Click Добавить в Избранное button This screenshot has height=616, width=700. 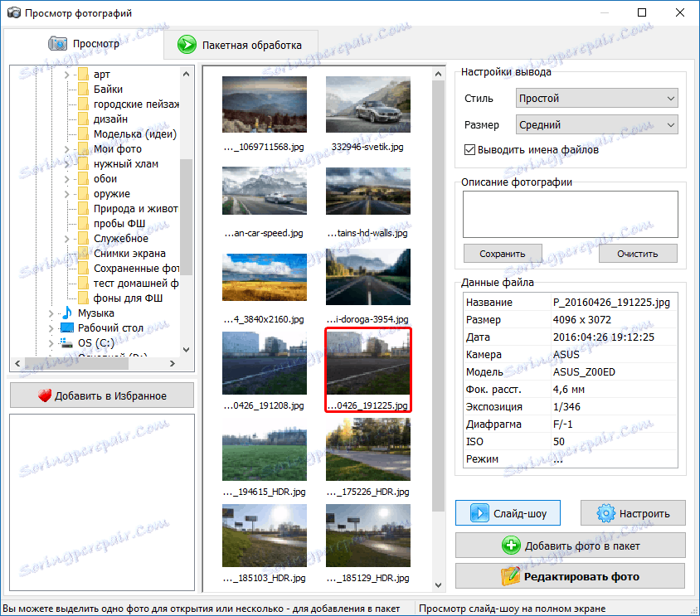(x=102, y=395)
